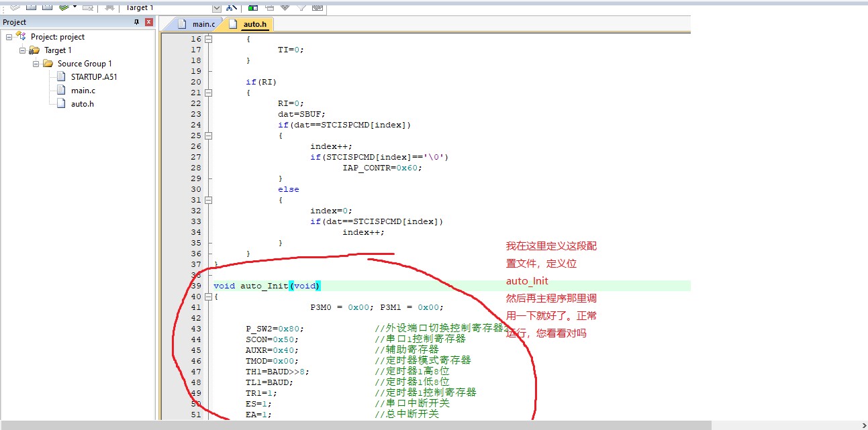This screenshot has height=430, width=868.
Task: Collapse the Target 1 tree node
Action: point(22,50)
